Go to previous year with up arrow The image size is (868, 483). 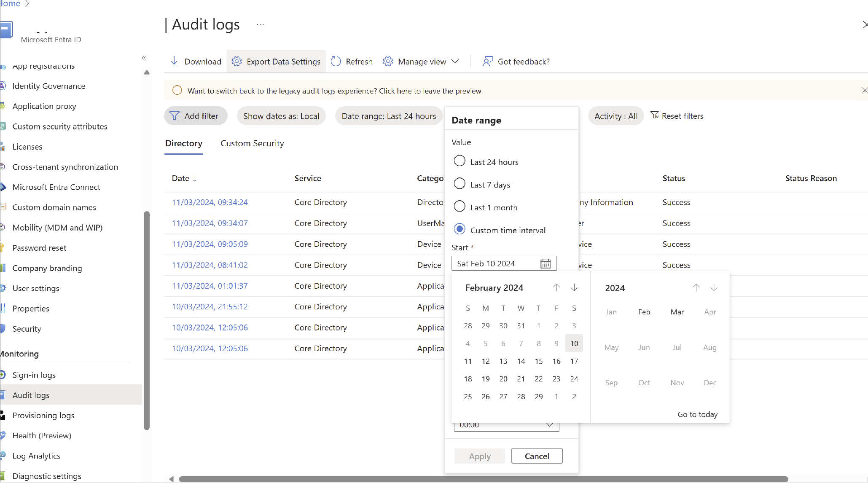(x=696, y=287)
